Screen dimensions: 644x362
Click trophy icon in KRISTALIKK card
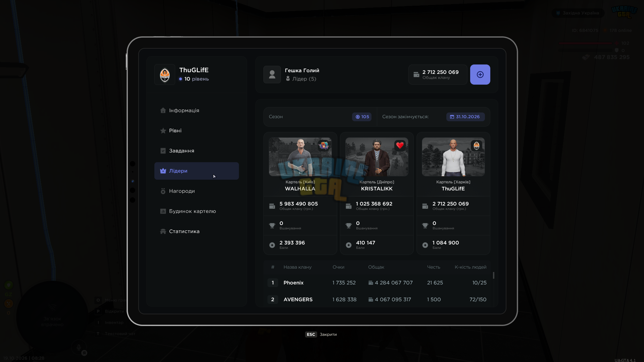coord(349,226)
